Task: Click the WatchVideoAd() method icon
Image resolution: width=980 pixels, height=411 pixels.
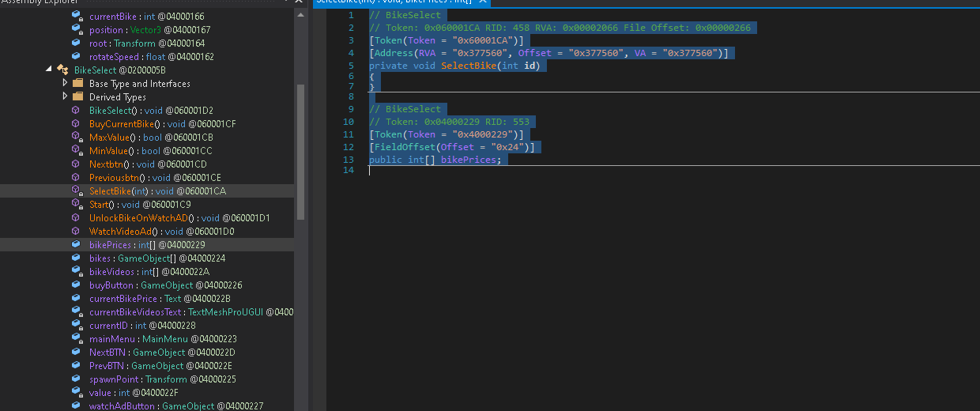Action: (77, 232)
